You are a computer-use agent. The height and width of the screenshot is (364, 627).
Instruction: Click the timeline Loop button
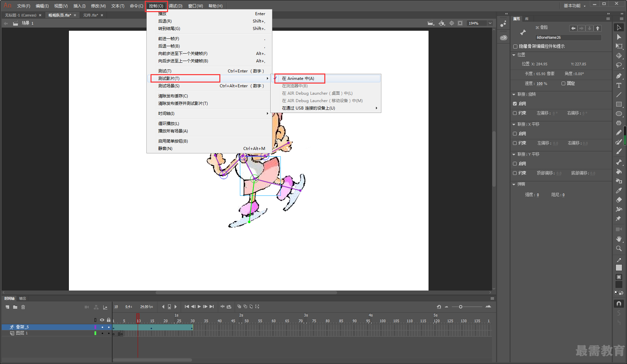[x=229, y=307]
